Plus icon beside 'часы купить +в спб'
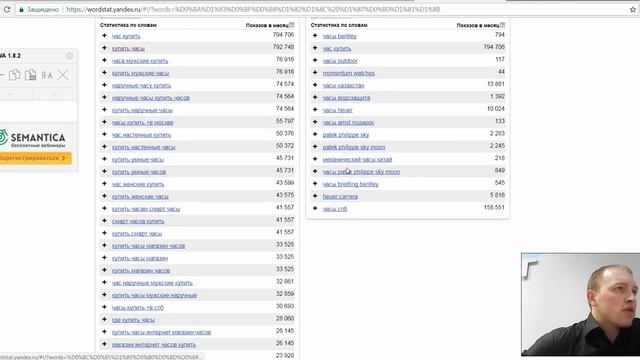 click(x=104, y=307)
